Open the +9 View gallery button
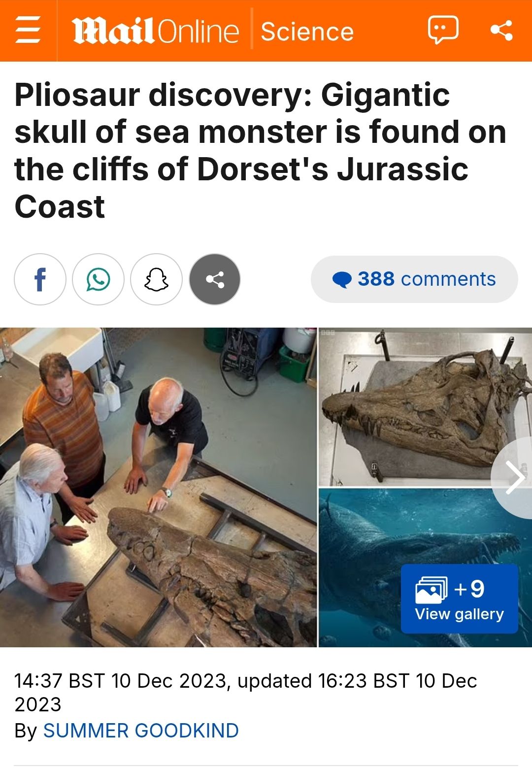This screenshot has width=532, height=768. tap(459, 599)
